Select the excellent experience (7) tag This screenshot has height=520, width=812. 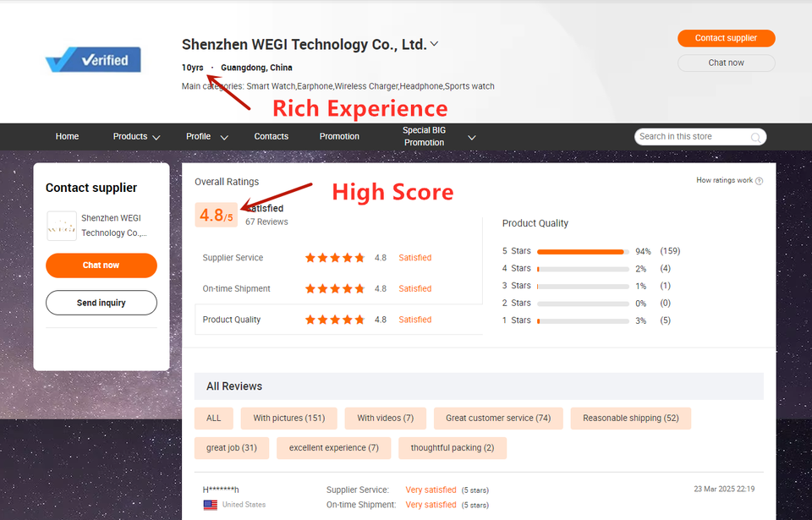[334, 448]
